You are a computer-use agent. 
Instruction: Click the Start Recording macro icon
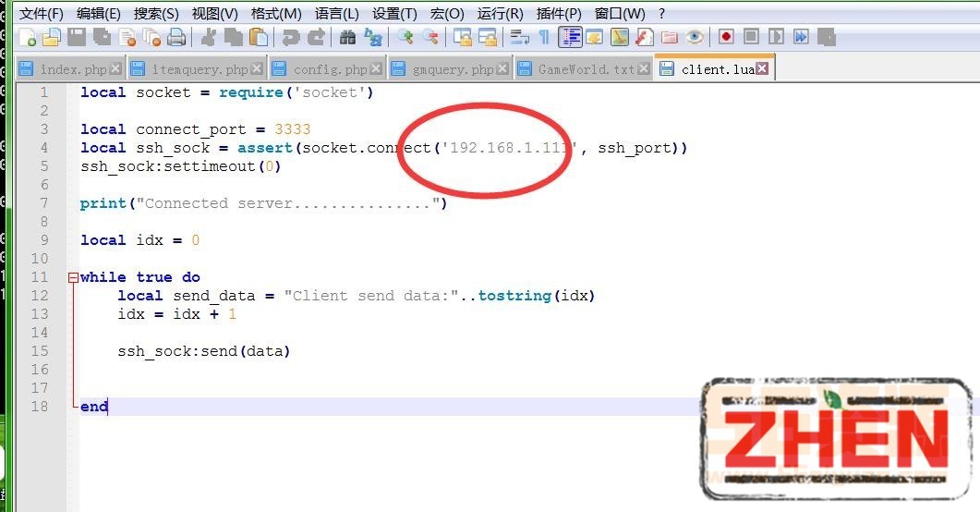tap(727, 37)
